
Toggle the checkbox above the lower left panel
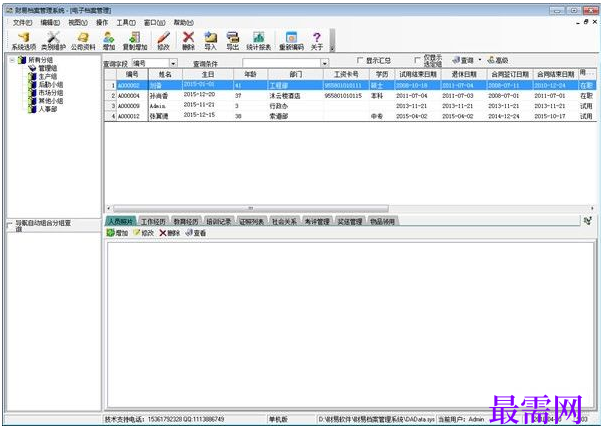[x=10, y=226]
